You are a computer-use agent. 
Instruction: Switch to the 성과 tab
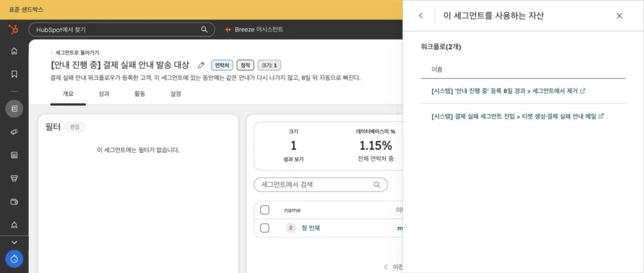tap(104, 94)
